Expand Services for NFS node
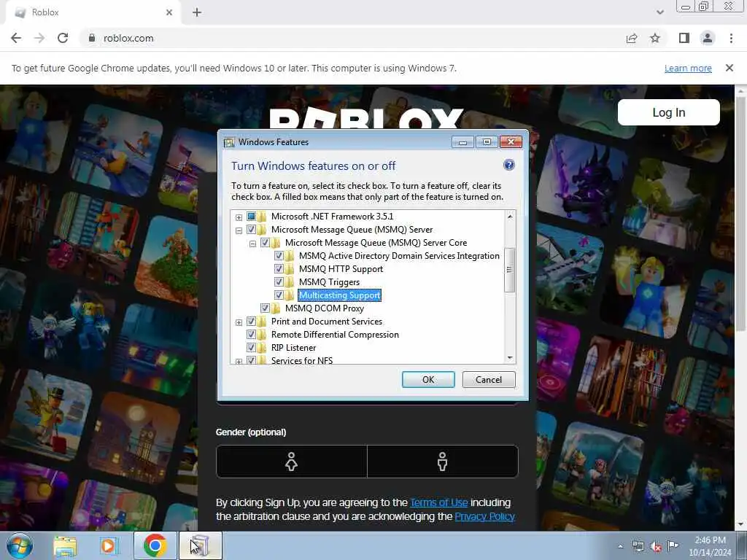Viewport: 747px width, 560px height. [x=239, y=361]
